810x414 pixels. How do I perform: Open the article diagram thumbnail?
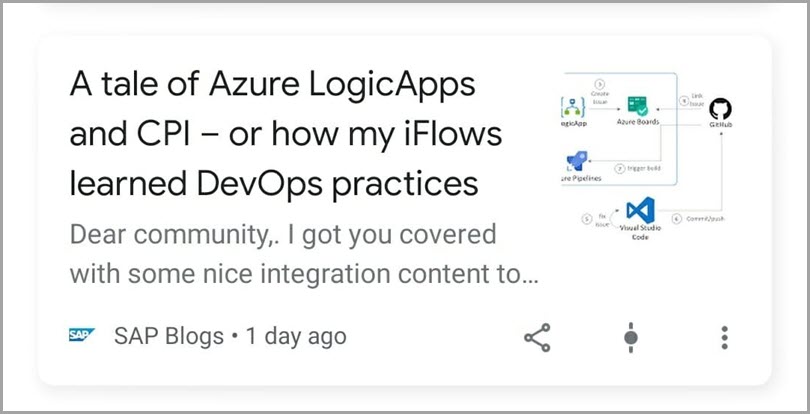[647, 156]
